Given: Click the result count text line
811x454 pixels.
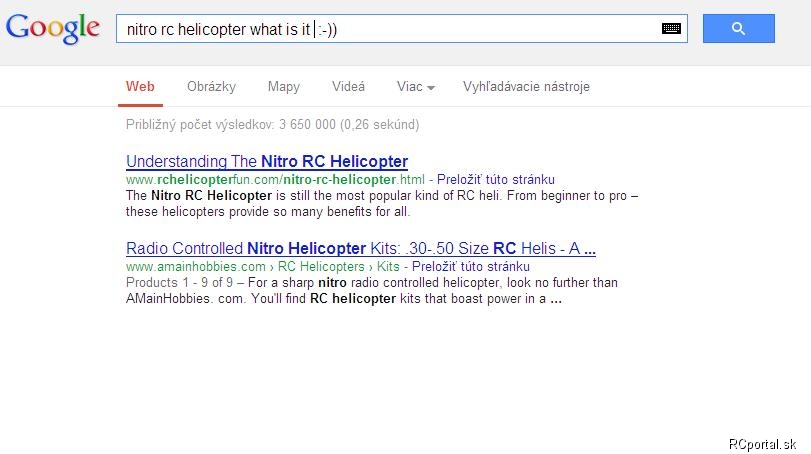Looking at the screenshot, I should pos(273,125).
